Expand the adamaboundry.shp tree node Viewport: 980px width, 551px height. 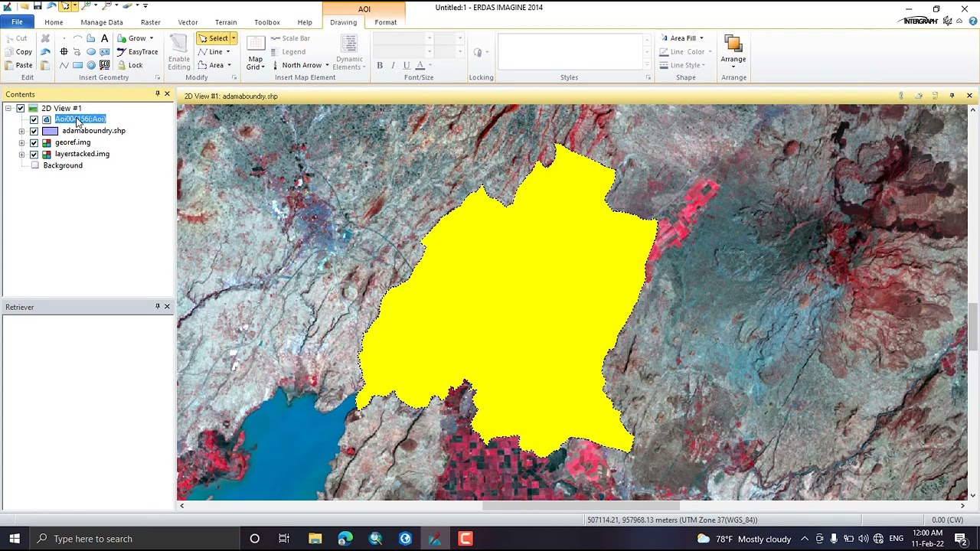21,131
